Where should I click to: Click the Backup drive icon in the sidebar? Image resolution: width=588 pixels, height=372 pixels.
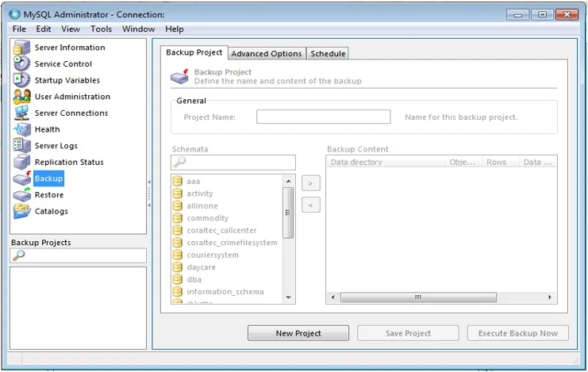(21, 178)
